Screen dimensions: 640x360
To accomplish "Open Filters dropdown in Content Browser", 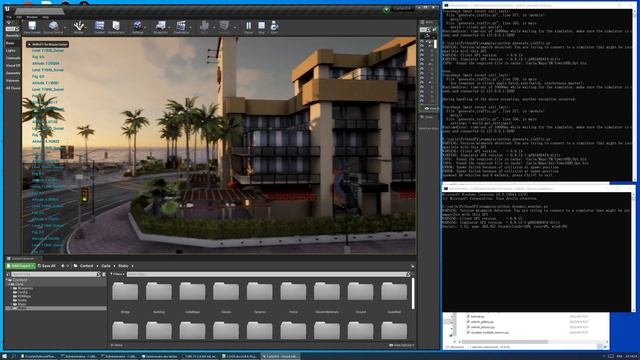I will coord(117,274).
